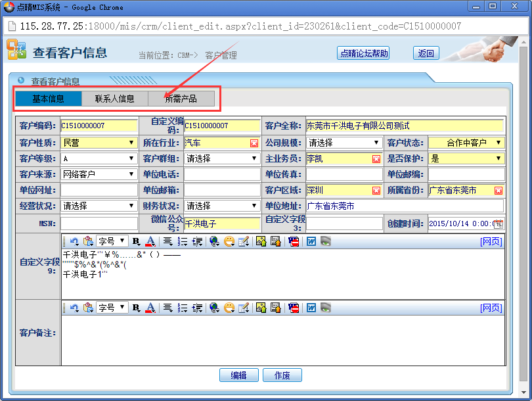Switch to the 联系人信息 tab
Viewport: 532px width, 401px height.
pyautogui.click(x=115, y=99)
